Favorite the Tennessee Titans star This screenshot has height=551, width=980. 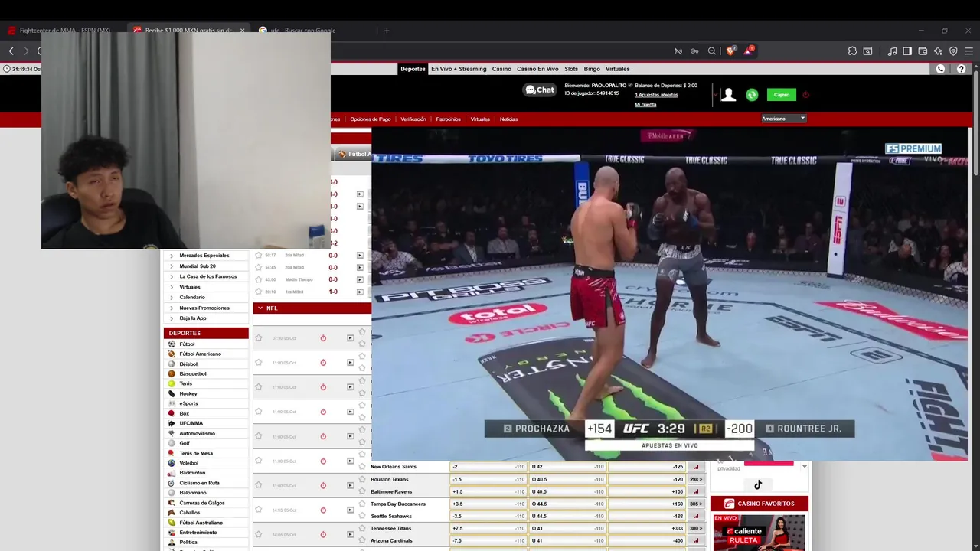pos(362,528)
